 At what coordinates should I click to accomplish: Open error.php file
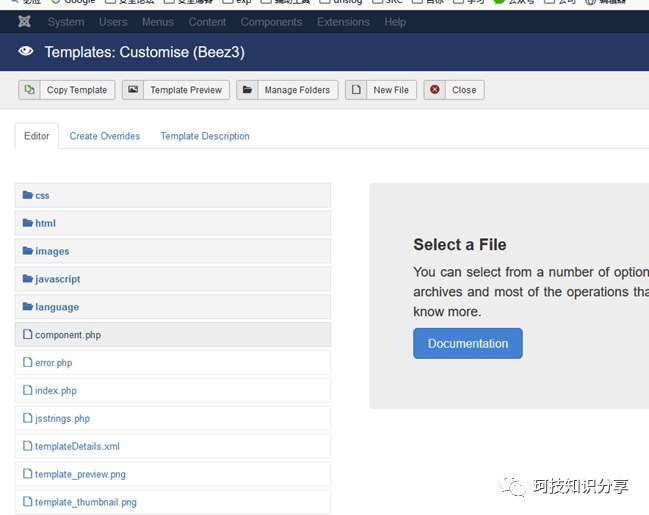[x=53, y=363]
